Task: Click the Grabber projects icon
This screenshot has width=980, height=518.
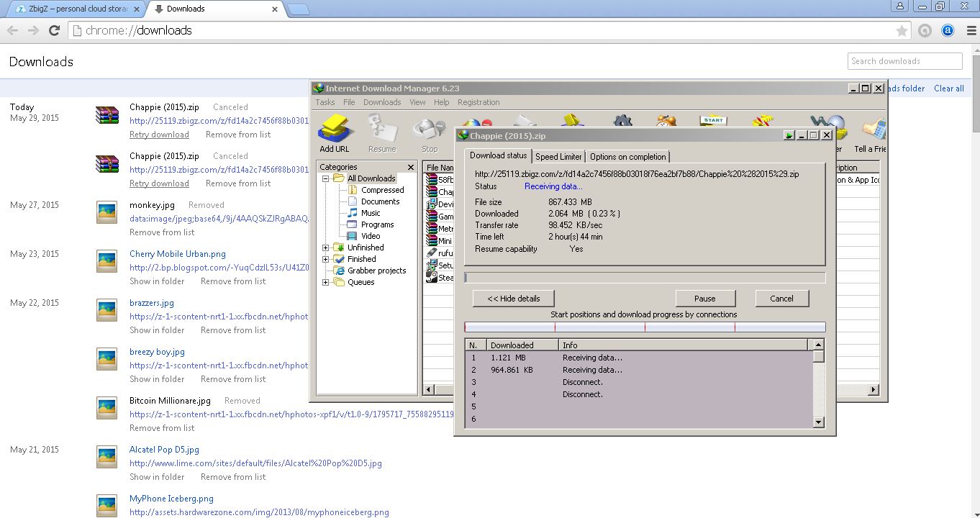Action: [x=338, y=271]
